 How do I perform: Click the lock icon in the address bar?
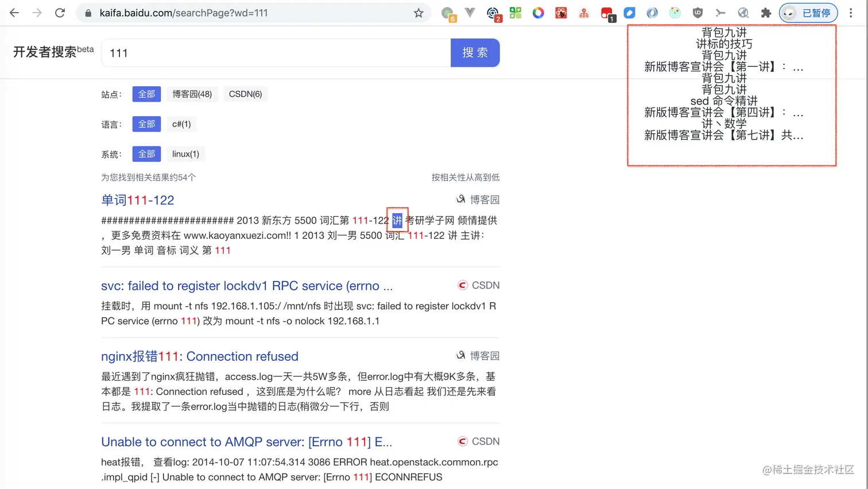tap(88, 13)
